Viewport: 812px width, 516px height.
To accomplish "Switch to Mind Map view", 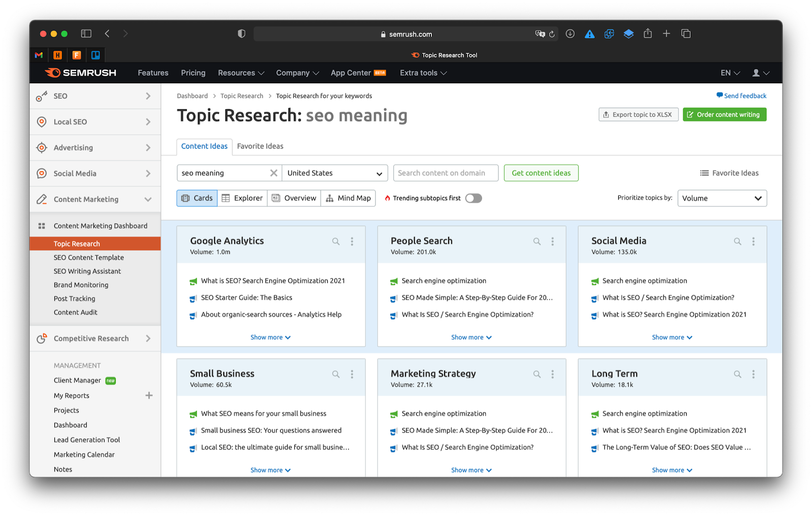I will [348, 198].
